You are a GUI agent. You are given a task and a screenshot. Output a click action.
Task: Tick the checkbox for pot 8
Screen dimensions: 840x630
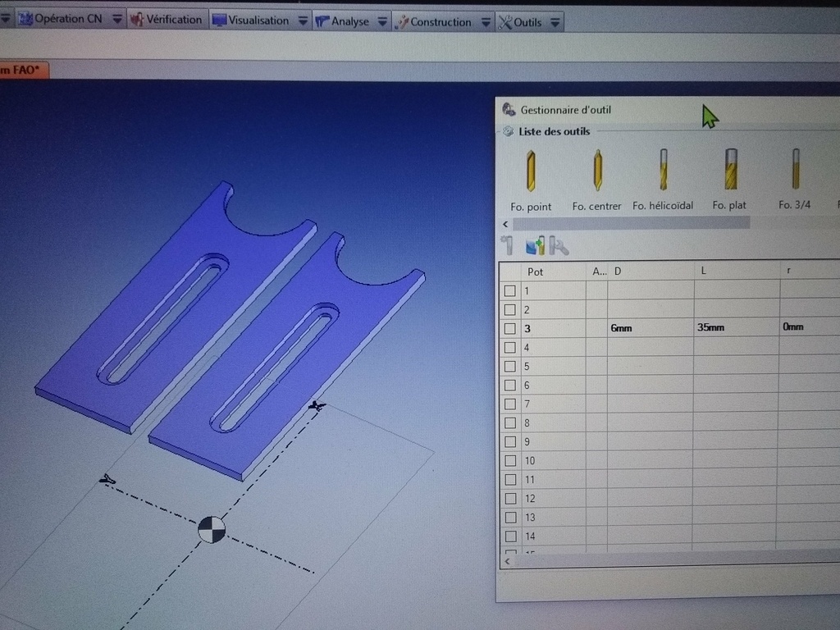tap(510, 423)
